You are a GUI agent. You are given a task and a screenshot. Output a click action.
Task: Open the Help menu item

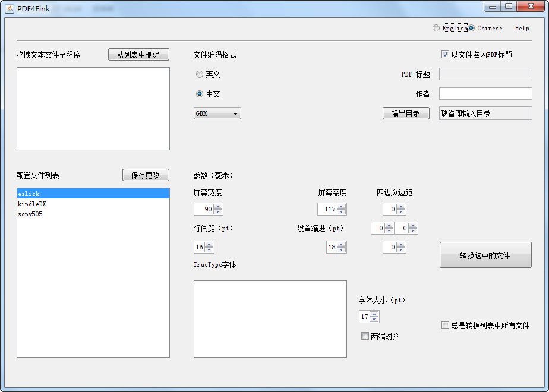[522, 28]
